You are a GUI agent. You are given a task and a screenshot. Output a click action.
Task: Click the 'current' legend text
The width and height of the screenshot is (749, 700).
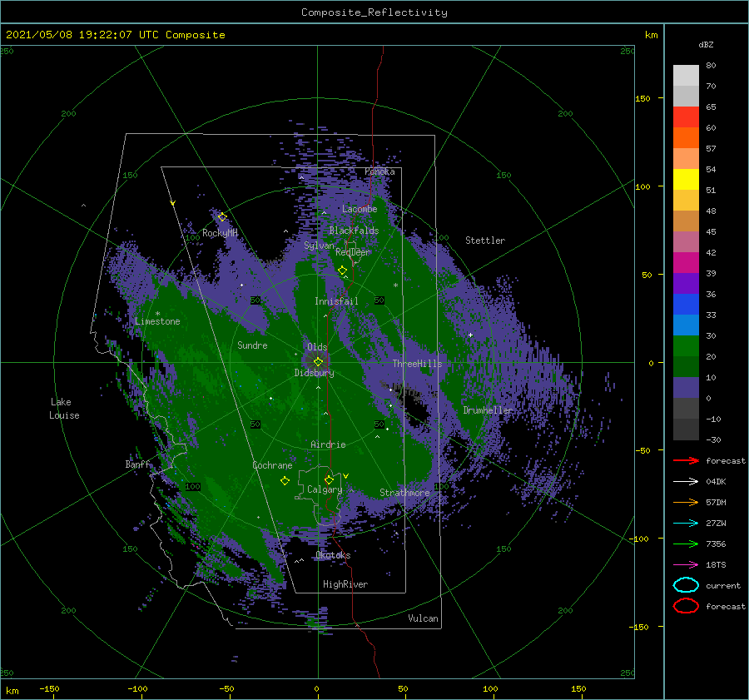[723, 585]
